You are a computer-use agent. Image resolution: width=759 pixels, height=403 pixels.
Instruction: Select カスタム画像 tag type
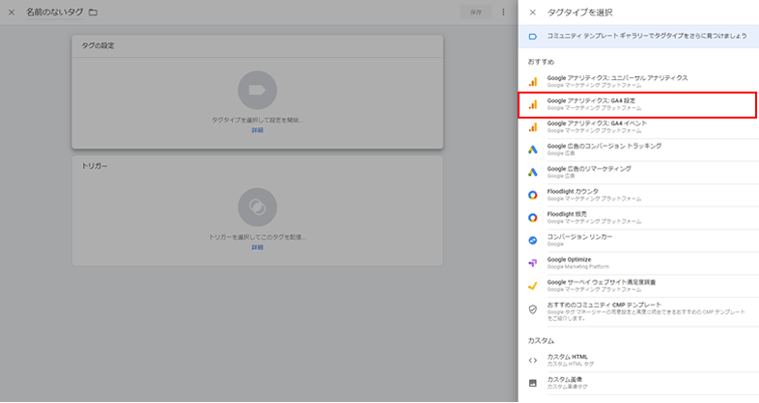pyautogui.click(x=638, y=383)
